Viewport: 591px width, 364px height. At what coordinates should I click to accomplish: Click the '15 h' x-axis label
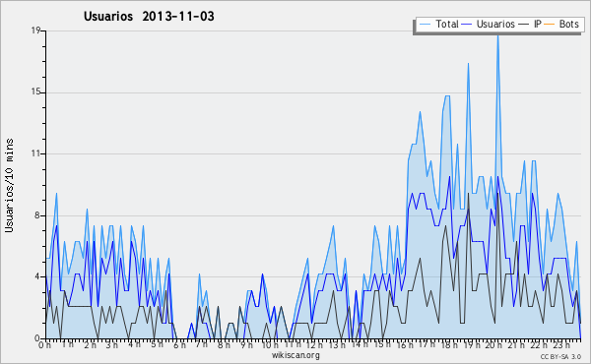[x=382, y=344]
